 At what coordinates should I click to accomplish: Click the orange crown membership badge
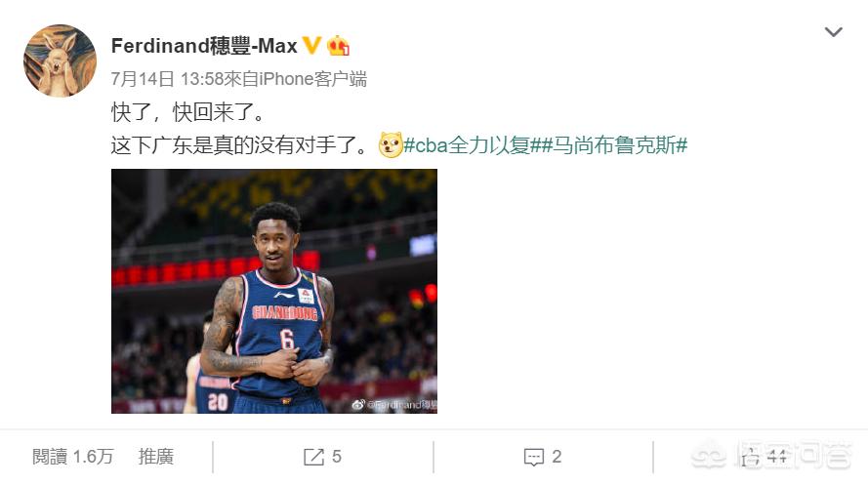(338, 45)
